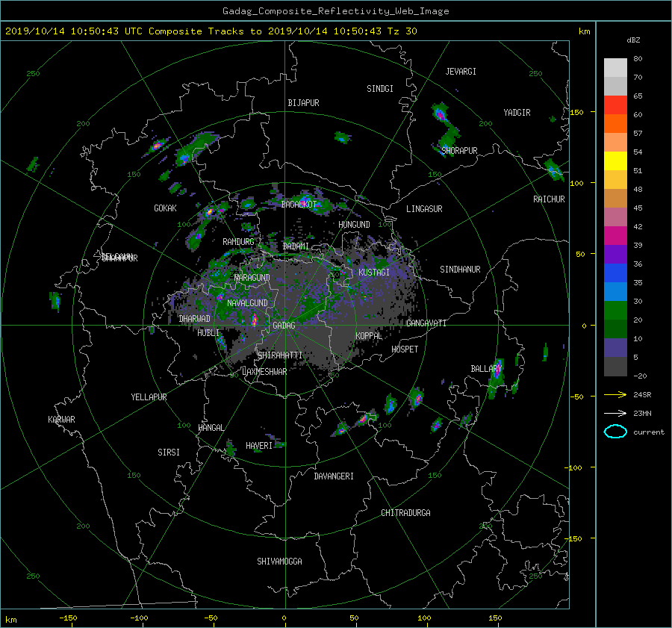
Task: Click the GANGAVATI city label
Action: (x=426, y=323)
